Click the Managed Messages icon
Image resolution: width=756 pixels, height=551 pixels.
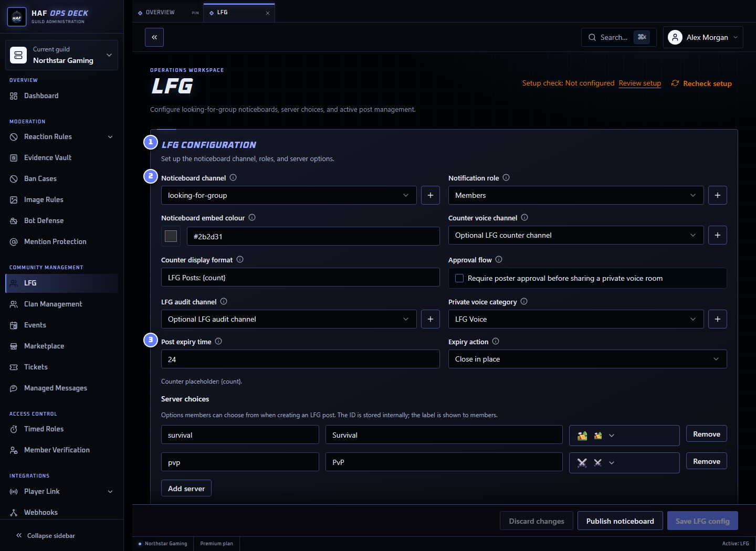point(14,388)
